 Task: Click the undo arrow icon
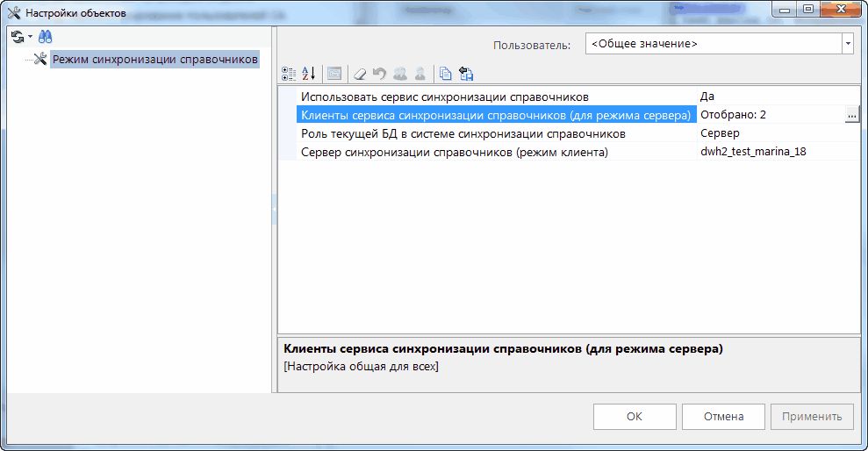[x=380, y=74]
